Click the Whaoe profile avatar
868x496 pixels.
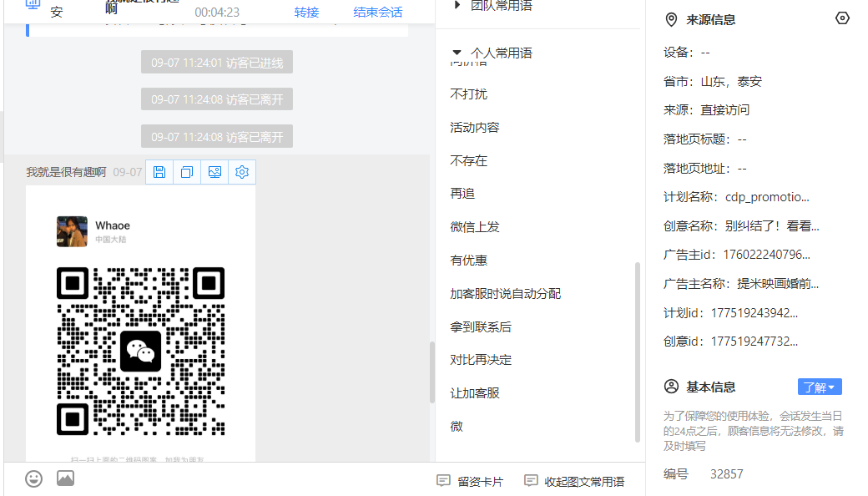pyautogui.click(x=72, y=231)
